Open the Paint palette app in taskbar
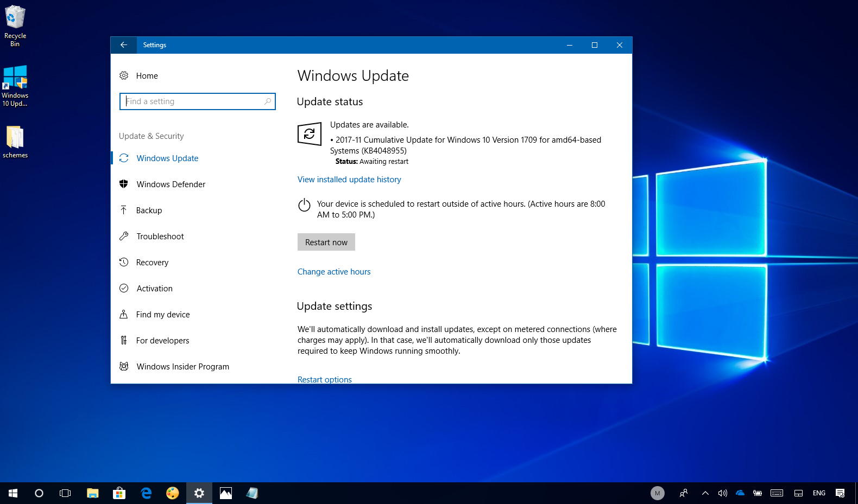 (x=173, y=493)
